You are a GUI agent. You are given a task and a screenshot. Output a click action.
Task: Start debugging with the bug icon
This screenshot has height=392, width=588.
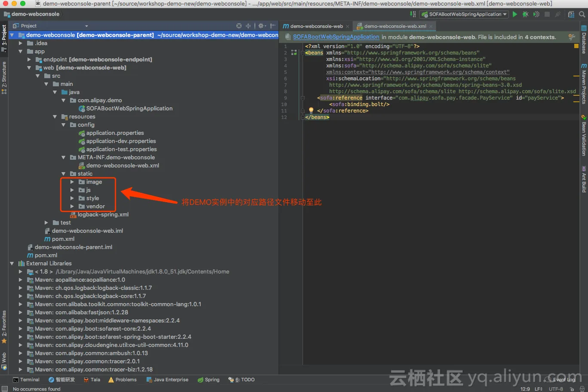525,14
